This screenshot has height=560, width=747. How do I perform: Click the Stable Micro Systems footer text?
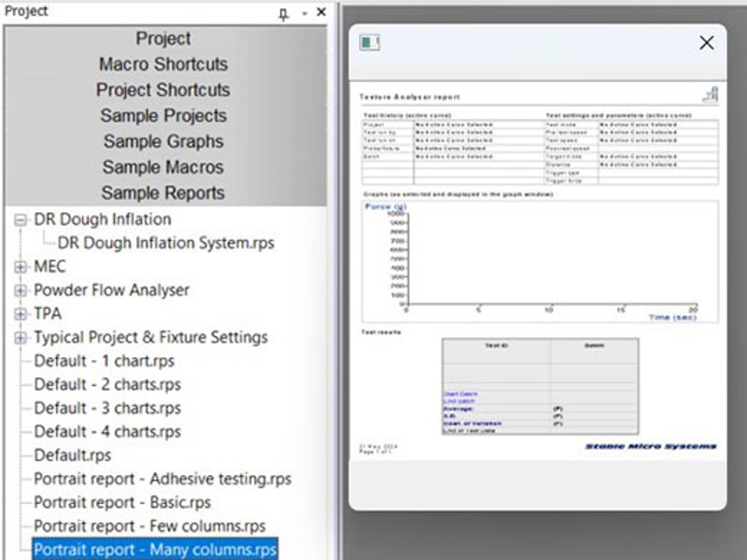[651, 447]
